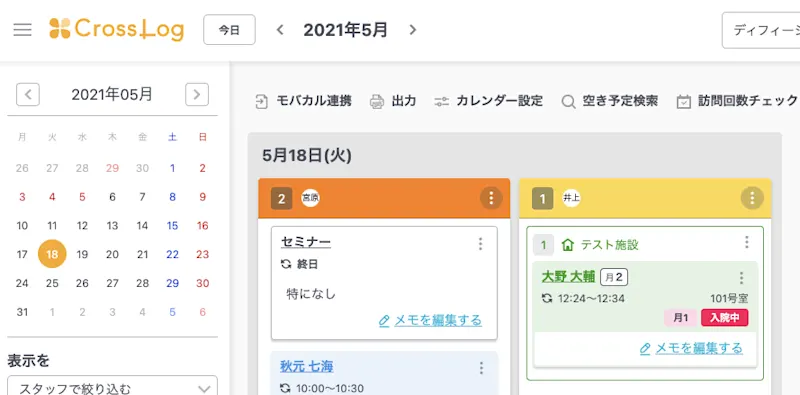Open セミナー card options menu

pos(480,244)
